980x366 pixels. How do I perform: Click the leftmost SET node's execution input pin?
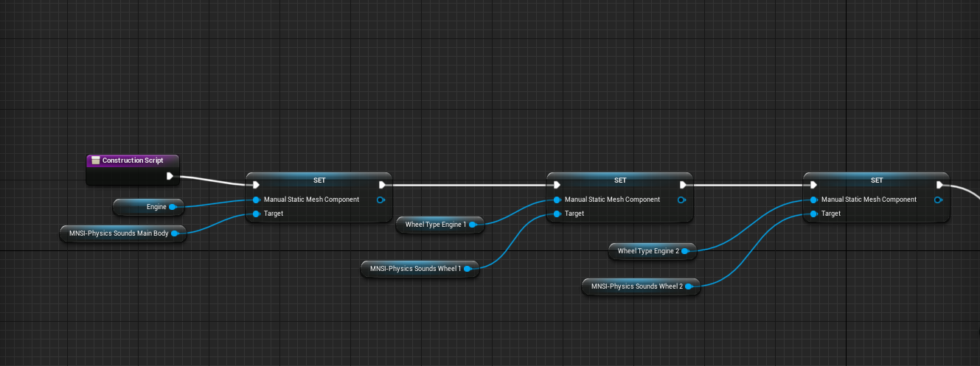click(255, 185)
